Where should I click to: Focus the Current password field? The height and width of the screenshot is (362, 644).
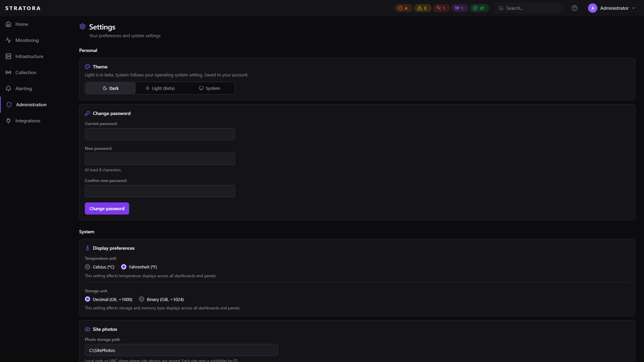(160, 134)
